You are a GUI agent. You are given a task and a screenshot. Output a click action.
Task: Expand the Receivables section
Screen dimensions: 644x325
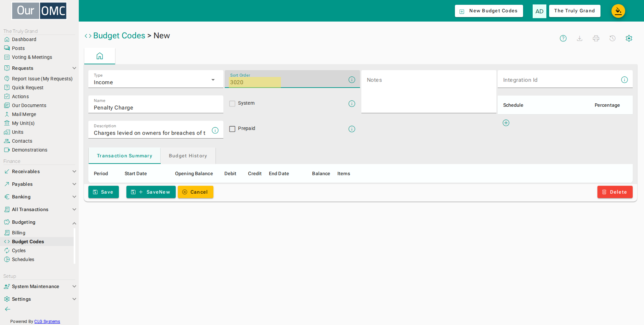click(x=39, y=171)
